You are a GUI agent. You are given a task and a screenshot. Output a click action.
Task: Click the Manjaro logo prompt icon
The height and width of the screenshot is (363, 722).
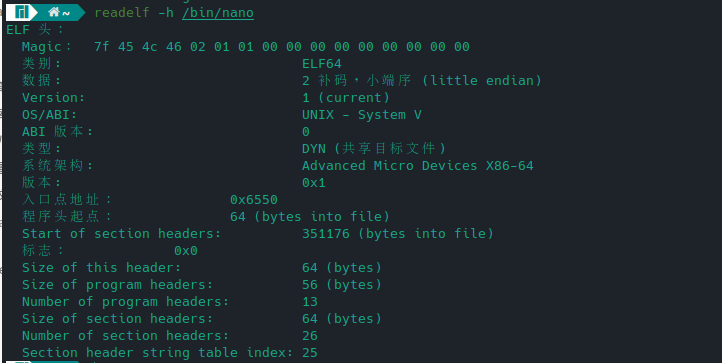21,12
